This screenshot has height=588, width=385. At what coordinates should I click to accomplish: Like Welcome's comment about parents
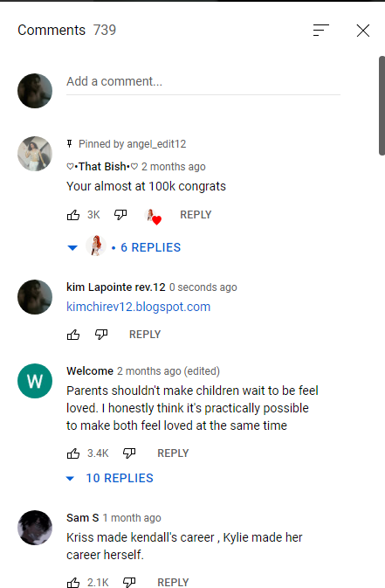tap(73, 453)
